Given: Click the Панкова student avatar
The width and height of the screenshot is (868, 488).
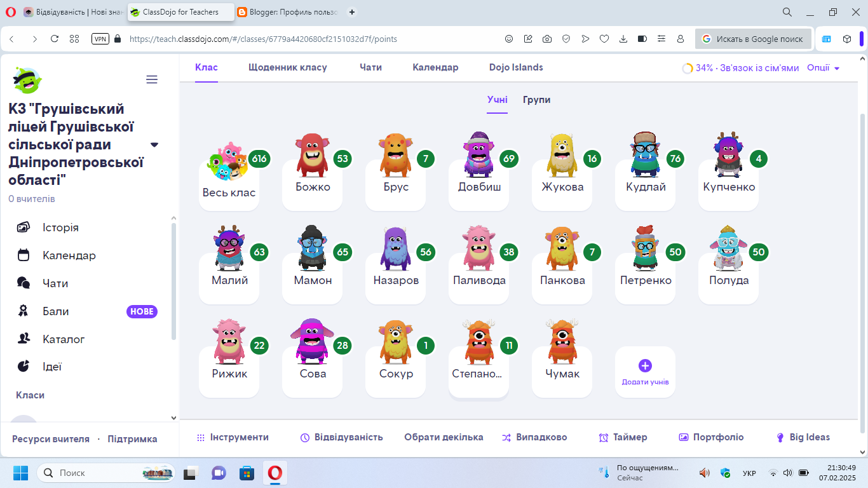Looking at the screenshot, I should [562, 249].
